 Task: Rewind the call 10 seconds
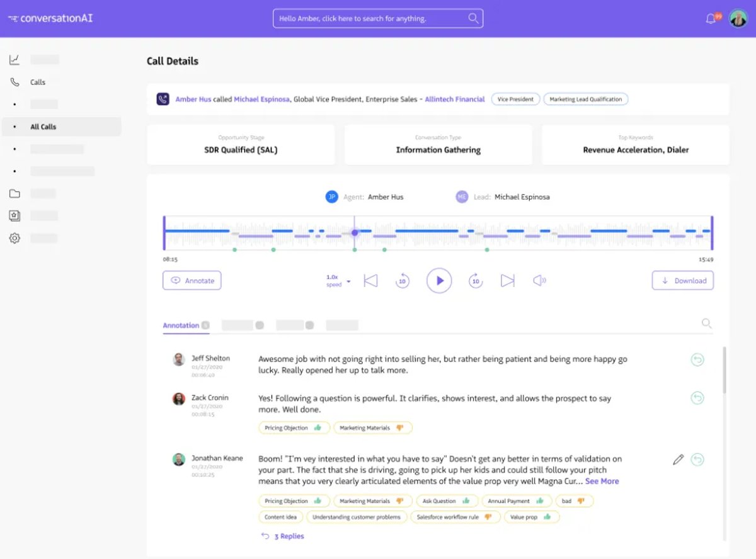(x=402, y=281)
